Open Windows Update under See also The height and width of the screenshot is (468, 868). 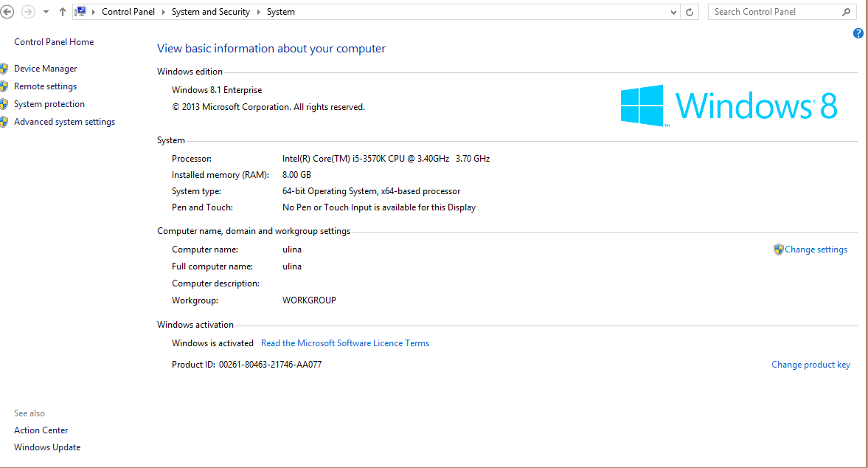[x=47, y=447]
